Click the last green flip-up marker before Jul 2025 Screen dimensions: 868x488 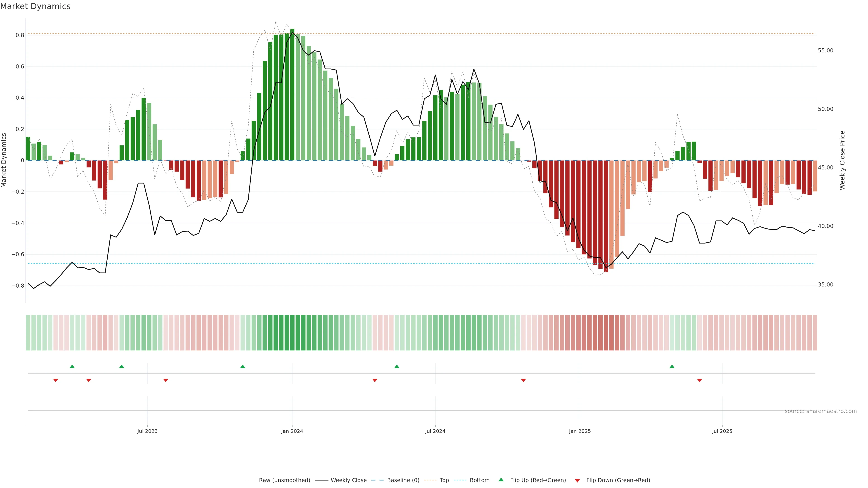click(x=672, y=366)
